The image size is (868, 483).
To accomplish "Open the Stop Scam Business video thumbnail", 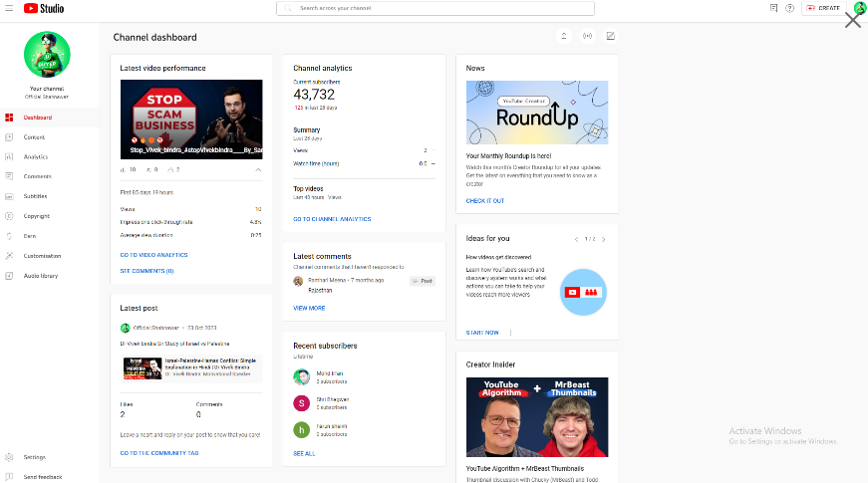I will pyautogui.click(x=191, y=120).
